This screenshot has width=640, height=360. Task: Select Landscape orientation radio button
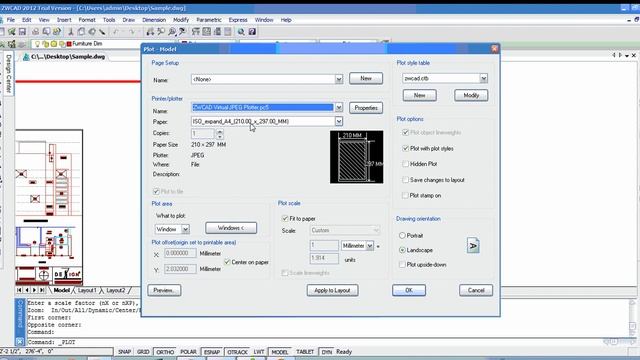coord(402,250)
